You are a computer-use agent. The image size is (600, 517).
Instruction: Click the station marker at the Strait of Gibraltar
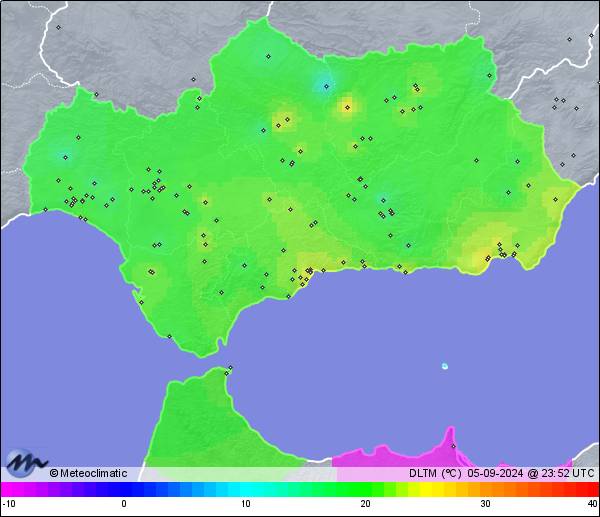click(x=229, y=370)
